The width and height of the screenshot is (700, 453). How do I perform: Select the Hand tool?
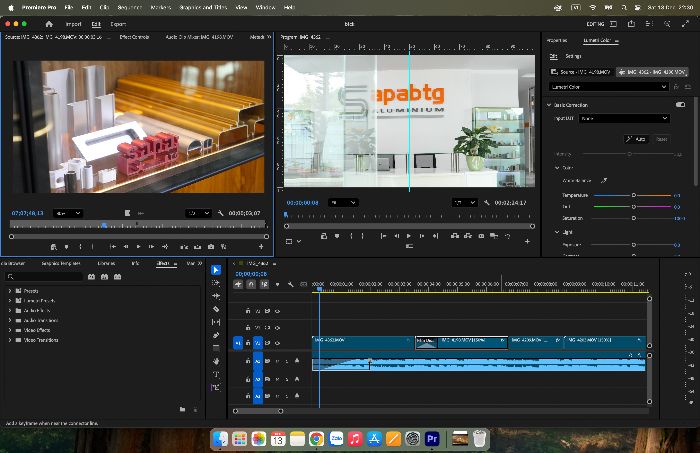tap(216, 361)
